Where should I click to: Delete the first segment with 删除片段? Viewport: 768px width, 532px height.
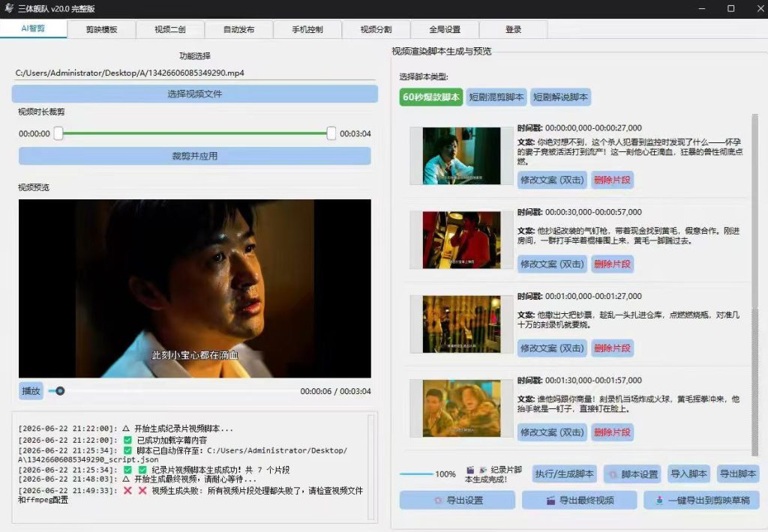612,180
